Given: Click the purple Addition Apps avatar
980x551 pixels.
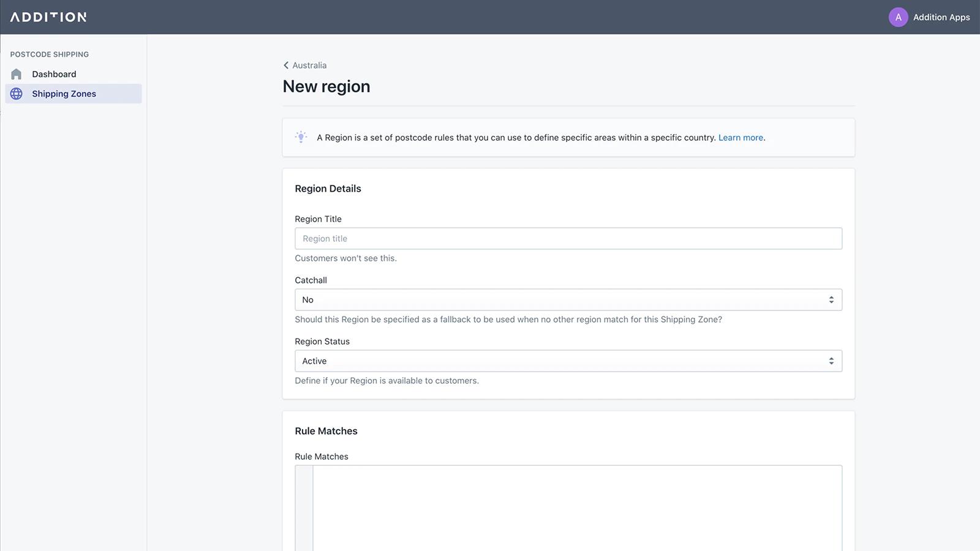Looking at the screenshot, I should point(898,17).
